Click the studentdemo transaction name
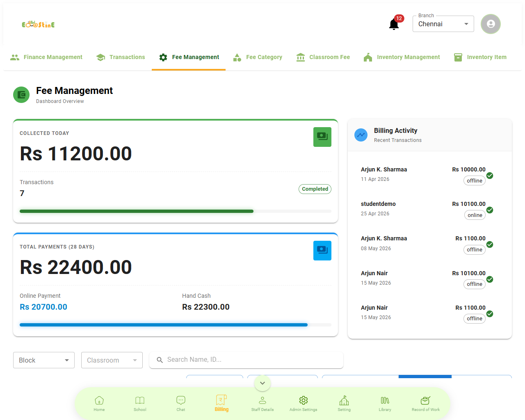 coord(378,204)
